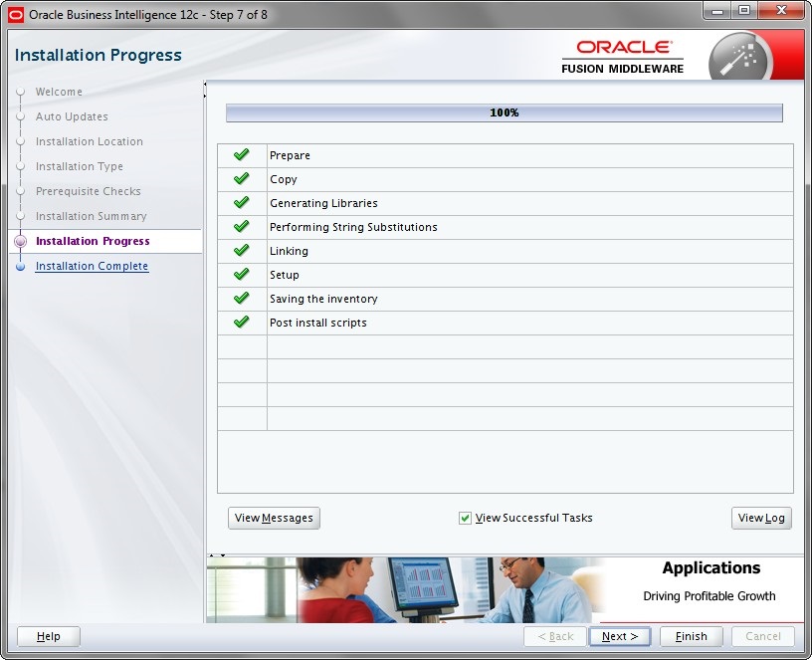
Task: Click the installer wand icon in header
Action: 740,57
